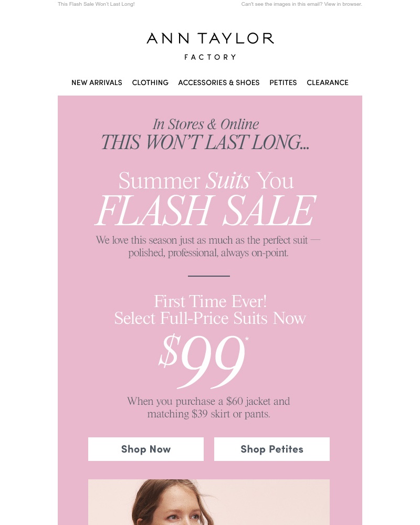This screenshot has width=420, height=525.
Task: Open the New Arrivals menu link
Action: [97, 82]
